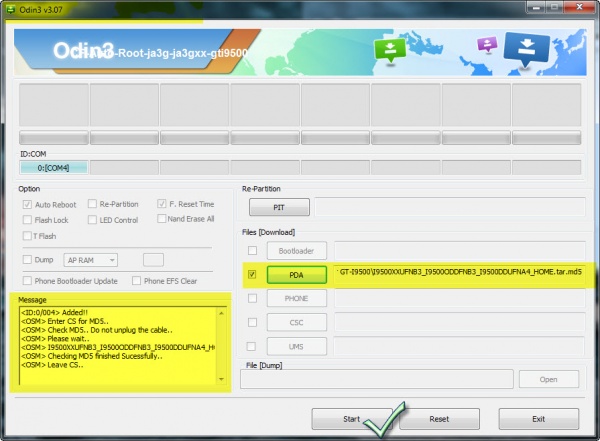600x441 pixels.
Task: Click the File Dump path field
Action: pyautogui.click(x=377, y=379)
